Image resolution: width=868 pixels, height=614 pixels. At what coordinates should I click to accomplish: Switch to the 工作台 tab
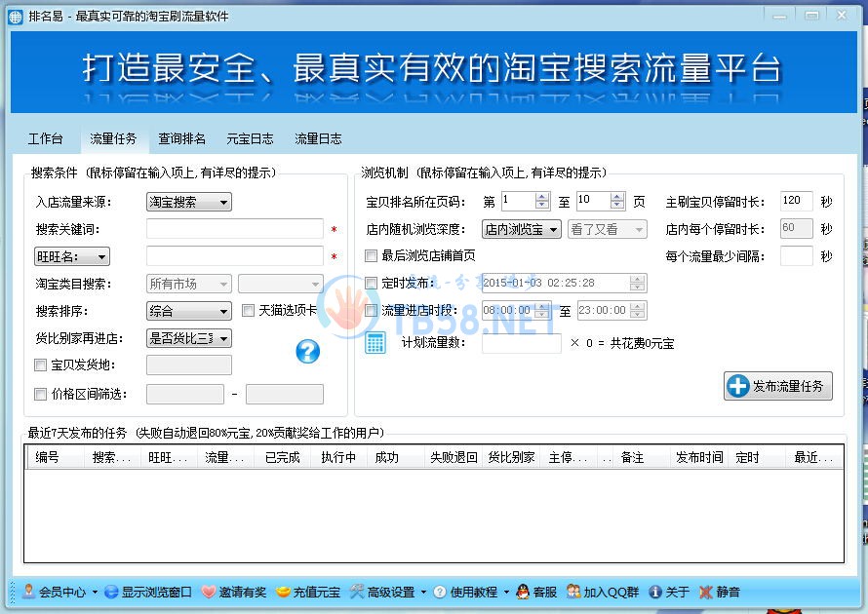pos(46,138)
